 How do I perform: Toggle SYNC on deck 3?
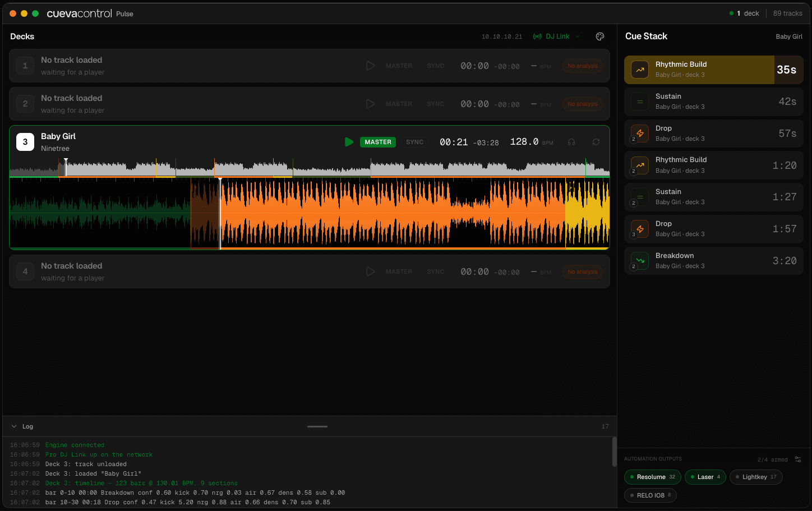coord(415,142)
